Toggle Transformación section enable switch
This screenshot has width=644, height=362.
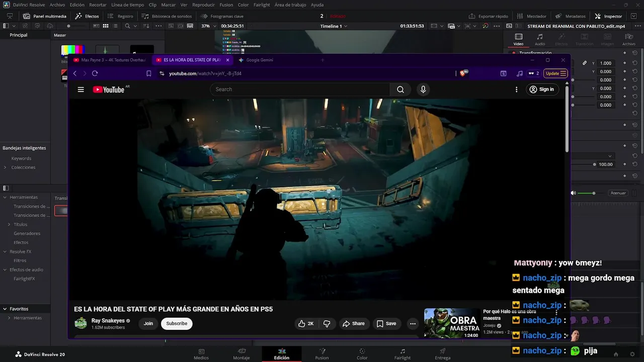coord(513,53)
